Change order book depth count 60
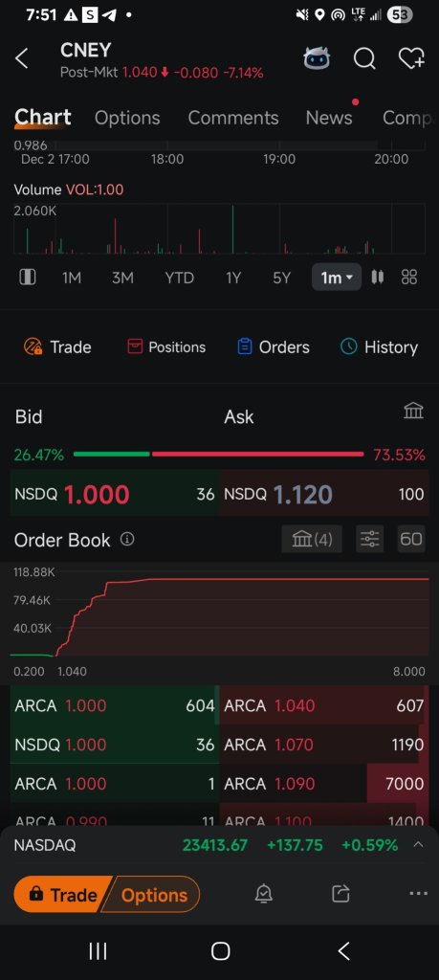Viewport: 439px width, 980px height. [x=411, y=539]
